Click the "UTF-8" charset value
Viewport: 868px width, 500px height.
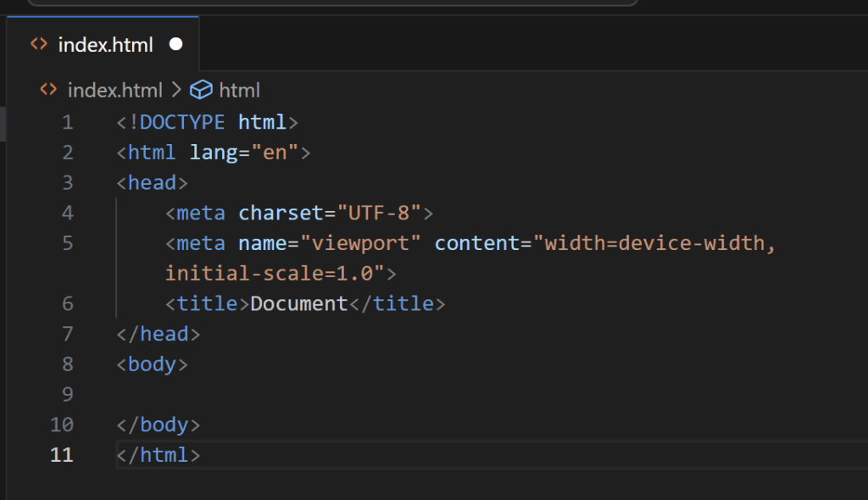(x=379, y=213)
